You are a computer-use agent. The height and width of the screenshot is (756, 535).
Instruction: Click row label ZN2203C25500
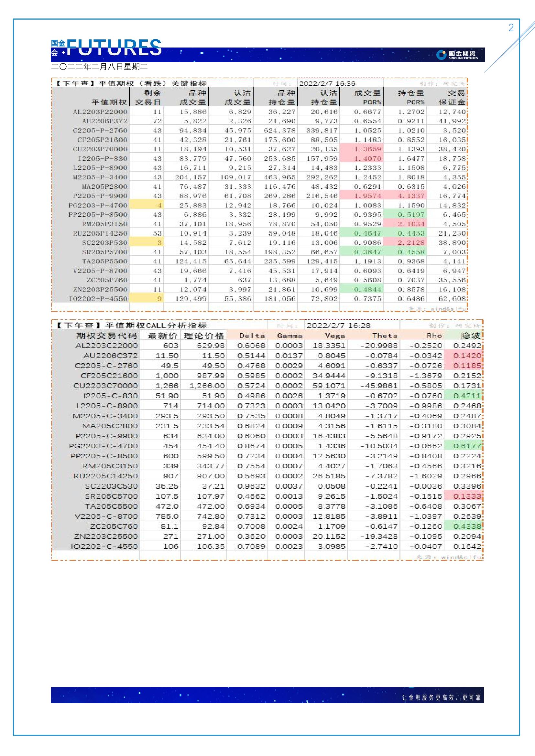coord(106,537)
